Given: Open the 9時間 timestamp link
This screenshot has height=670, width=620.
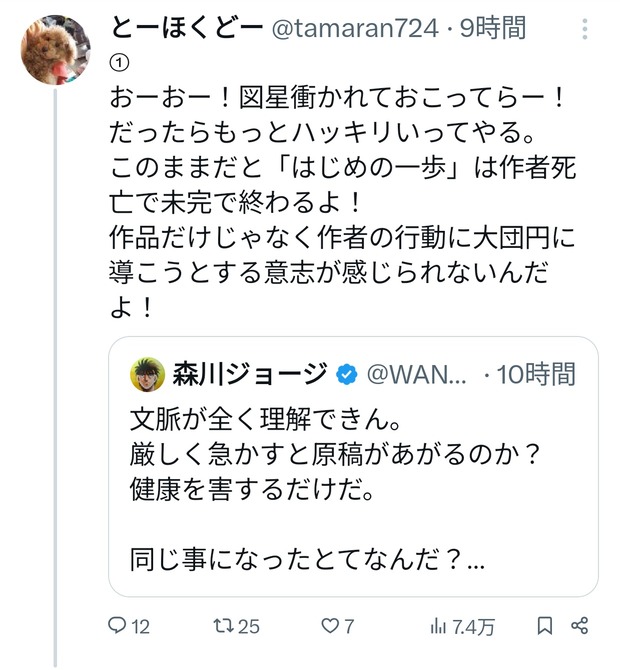Looking at the screenshot, I should point(493,28).
